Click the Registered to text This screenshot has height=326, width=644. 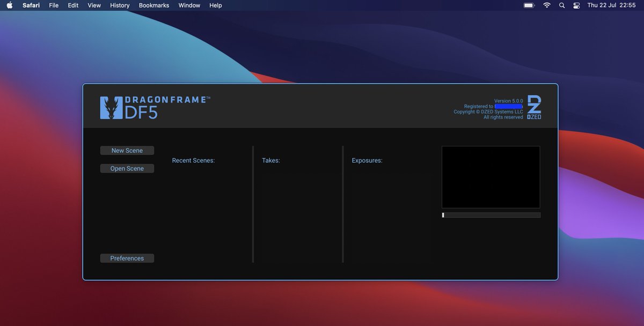coord(479,106)
